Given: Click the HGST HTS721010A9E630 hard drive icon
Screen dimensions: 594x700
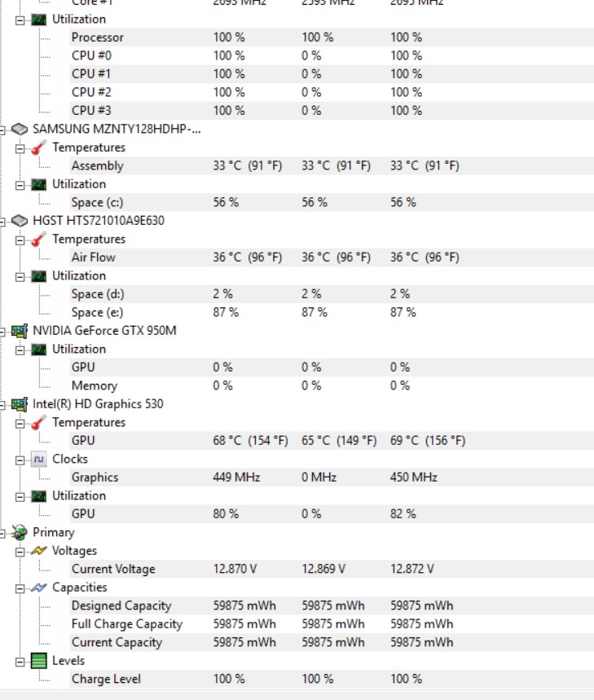Looking at the screenshot, I should coord(19,221).
